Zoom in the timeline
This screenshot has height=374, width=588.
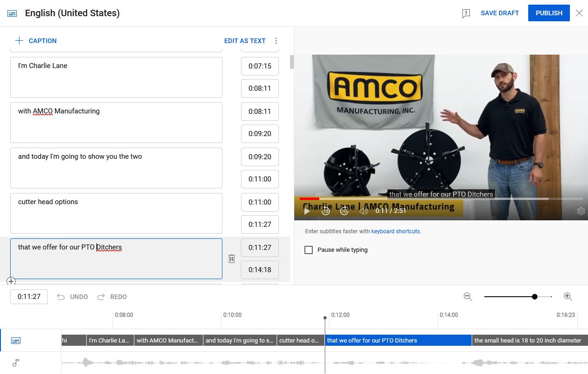pos(568,297)
